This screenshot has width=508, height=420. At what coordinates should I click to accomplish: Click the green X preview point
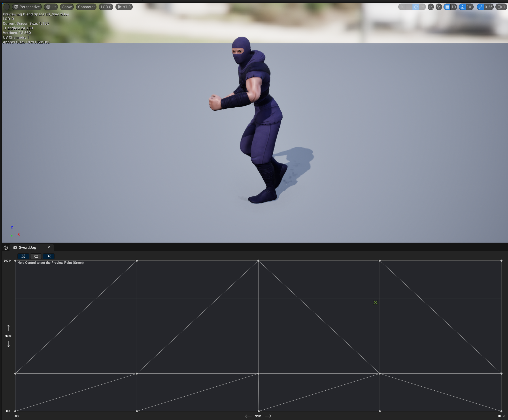[376, 303]
